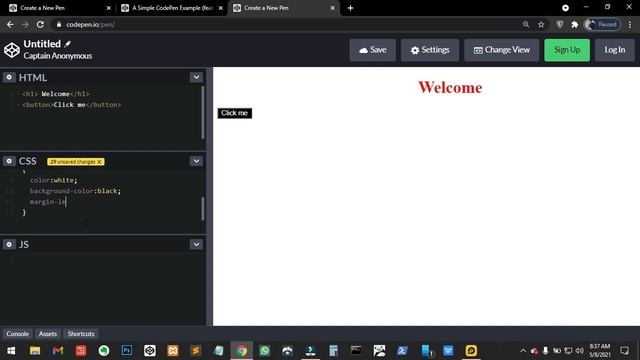The height and width of the screenshot is (360, 640).
Task: Dismiss the unsaved changes badge
Action: click(99, 162)
